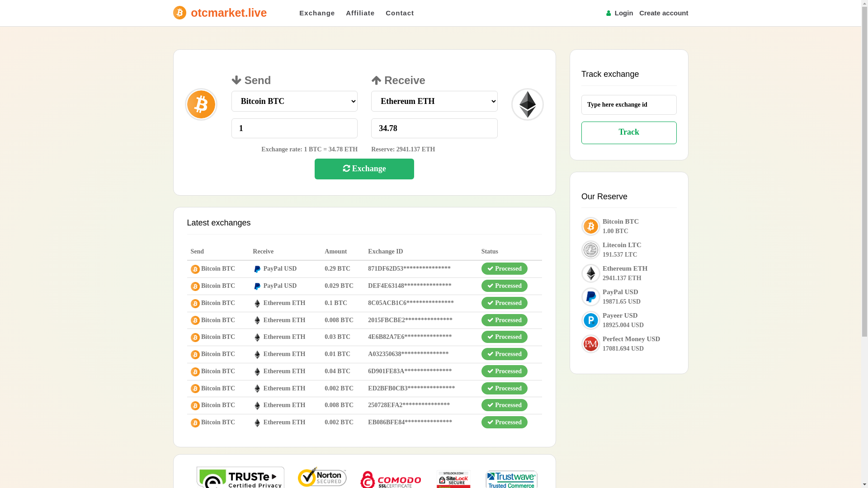Click the Login link
Image resolution: width=868 pixels, height=488 pixels.
coord(624,13)
